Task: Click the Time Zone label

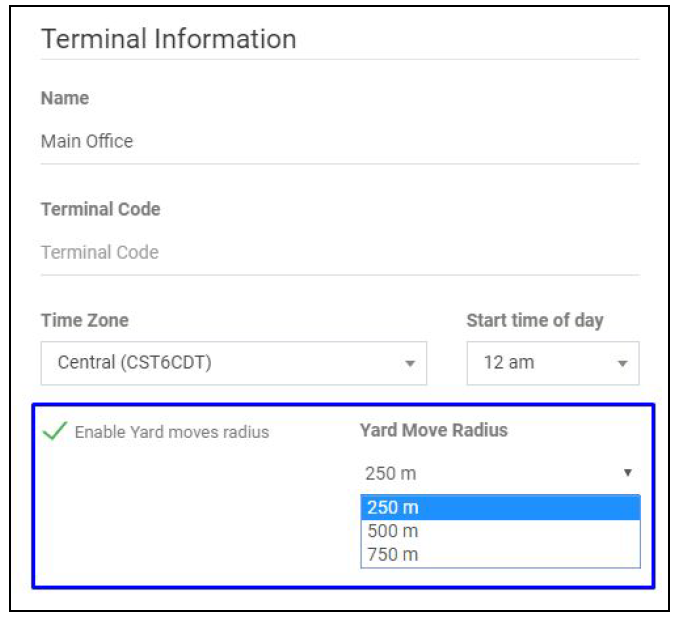Action: click(x=84, y=321)
